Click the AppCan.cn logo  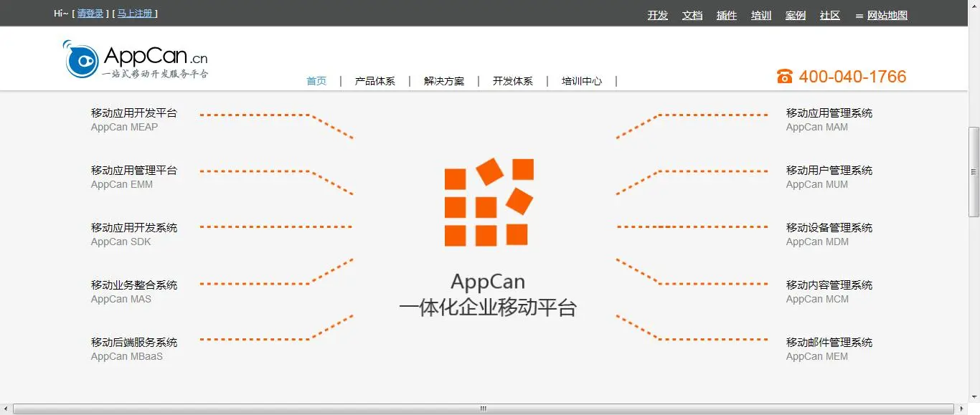click(x=136, y=59)
